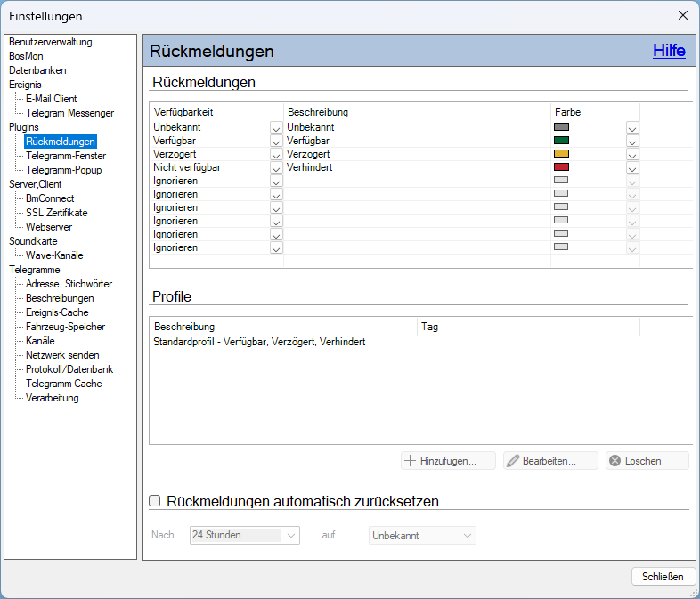Select Benutzerverwaltung in the settings tree
The width and height of the screenshot is (700, 599).
tap(51, 42)
